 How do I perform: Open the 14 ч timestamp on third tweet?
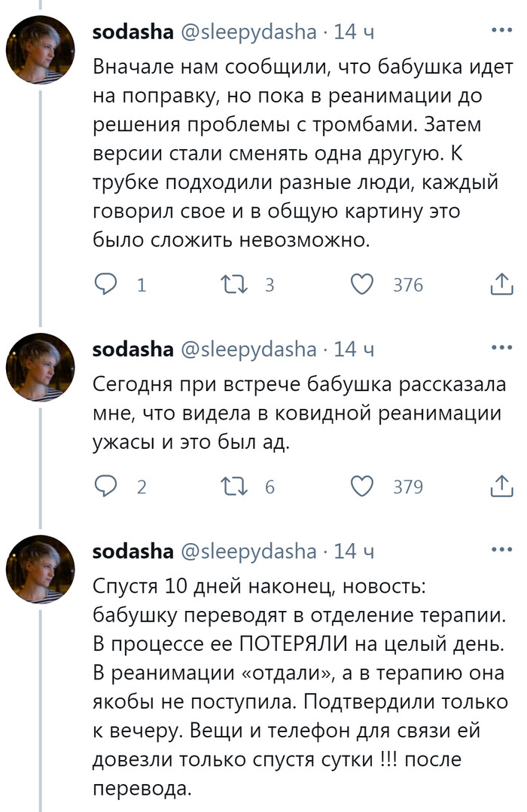(x=354, y=552)
